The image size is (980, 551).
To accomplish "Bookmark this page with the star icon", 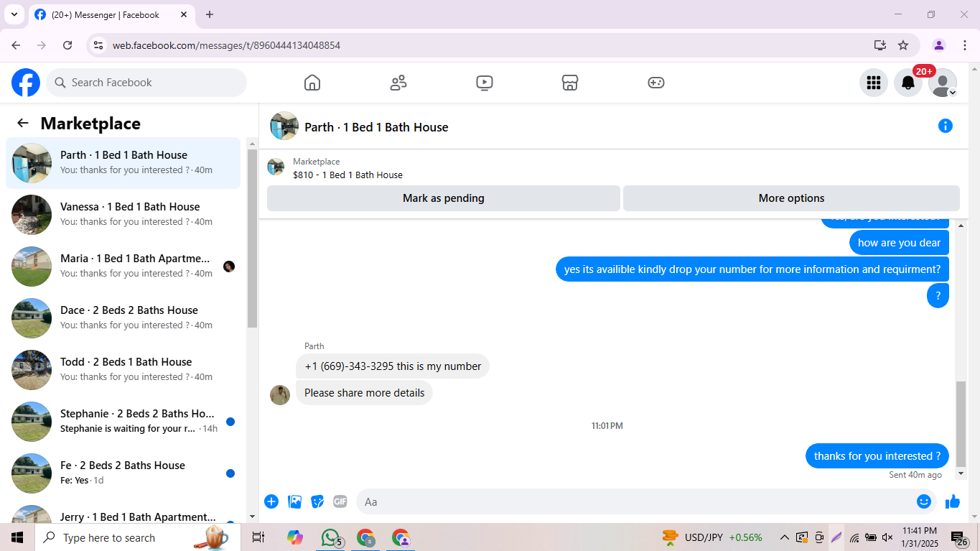I will coord(903,45).
